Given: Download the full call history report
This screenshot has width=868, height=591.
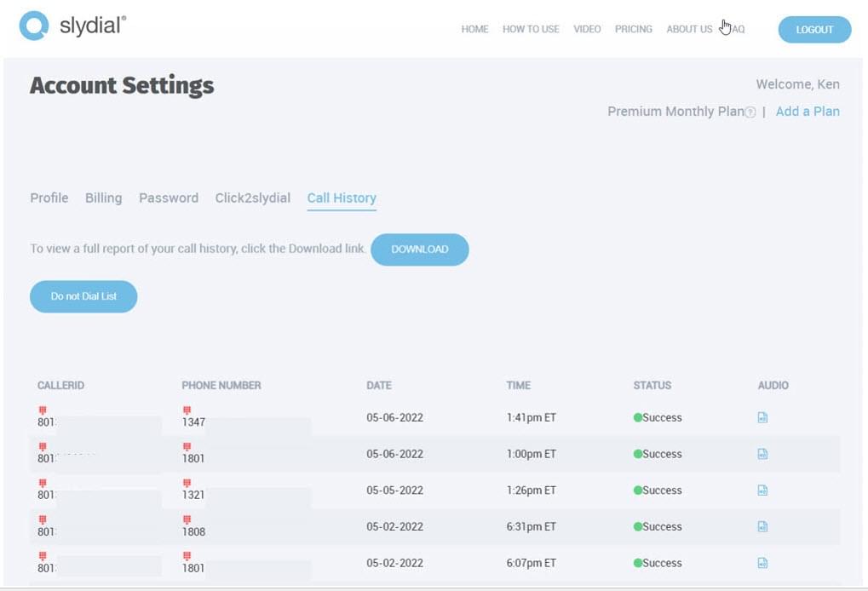Looking at the screenshot, I should pyautogui.click(x=419, y=250).
